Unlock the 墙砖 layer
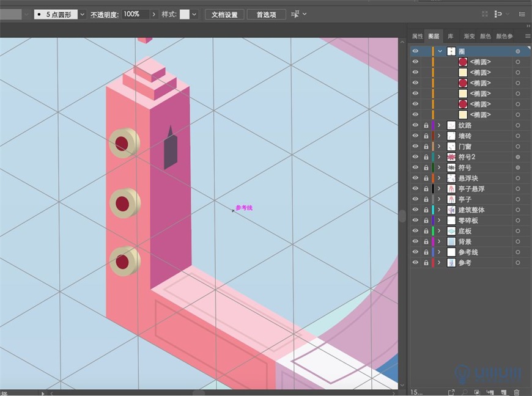 click(426, 136)
